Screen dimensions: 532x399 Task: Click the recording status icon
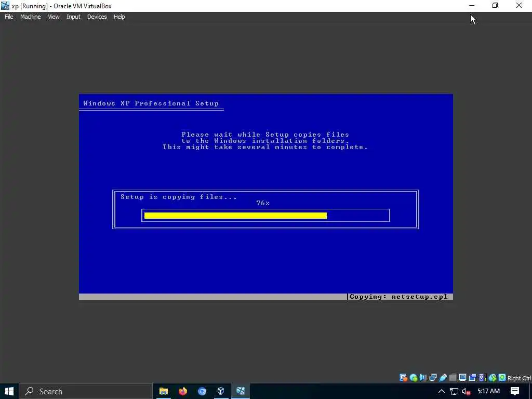(x=472, y=378)
